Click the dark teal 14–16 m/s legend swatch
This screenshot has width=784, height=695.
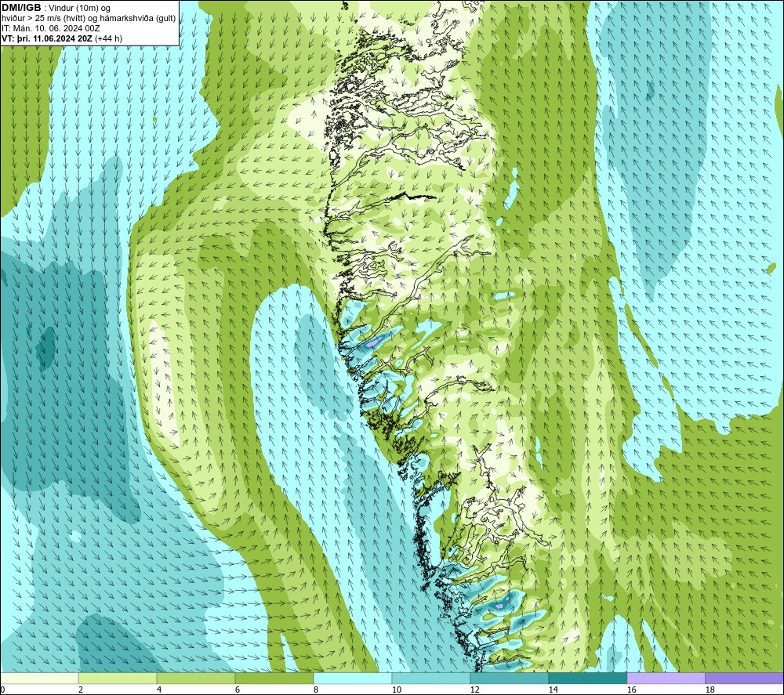[x=587, y=679]
